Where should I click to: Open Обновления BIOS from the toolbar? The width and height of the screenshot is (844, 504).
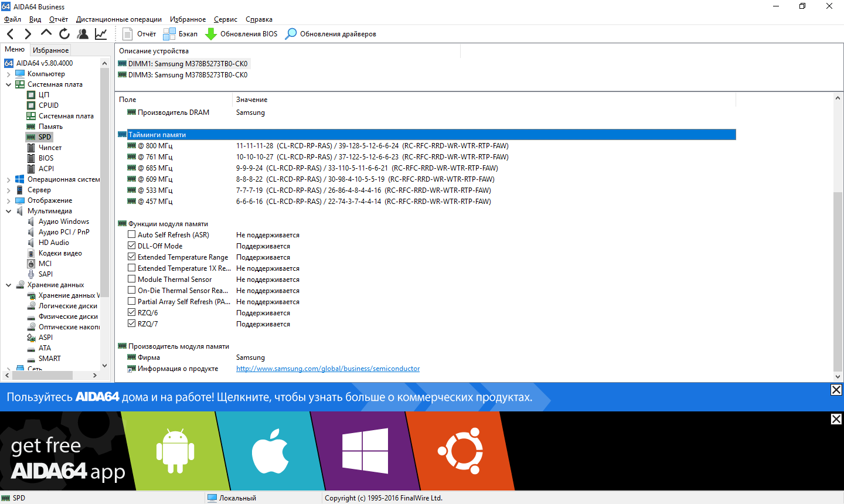(x=241, y=34)
